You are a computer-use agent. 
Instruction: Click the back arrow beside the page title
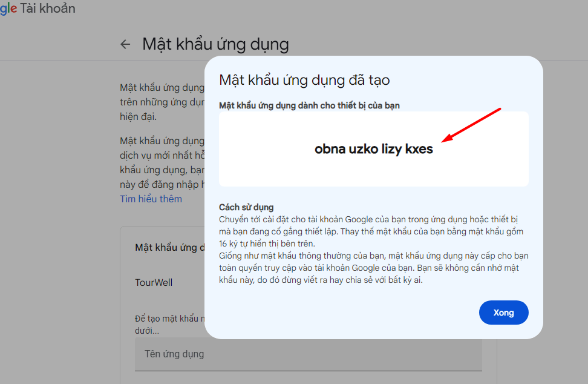(125, 44)
